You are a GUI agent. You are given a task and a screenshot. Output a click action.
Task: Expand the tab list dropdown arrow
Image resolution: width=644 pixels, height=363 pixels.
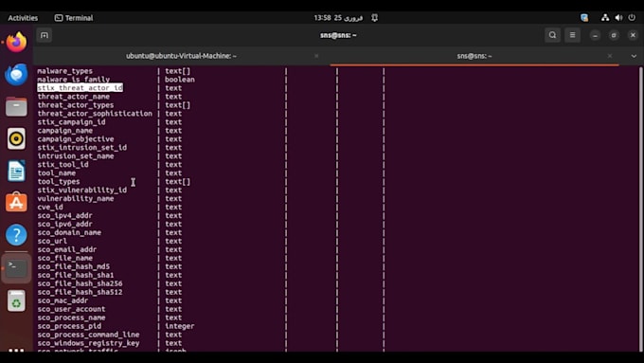coord(634,56)
